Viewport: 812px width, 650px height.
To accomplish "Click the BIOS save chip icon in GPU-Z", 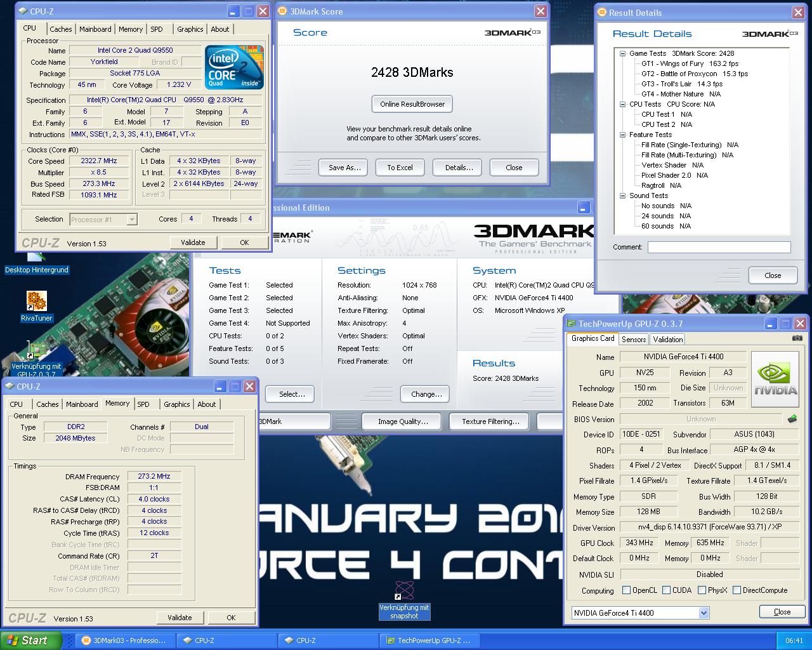I will [792, 419].
